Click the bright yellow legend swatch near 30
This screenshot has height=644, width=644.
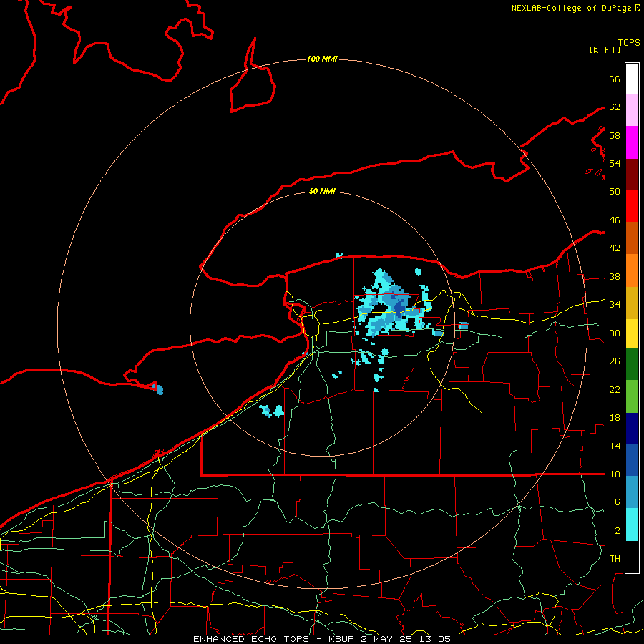(x=632, y=333)
